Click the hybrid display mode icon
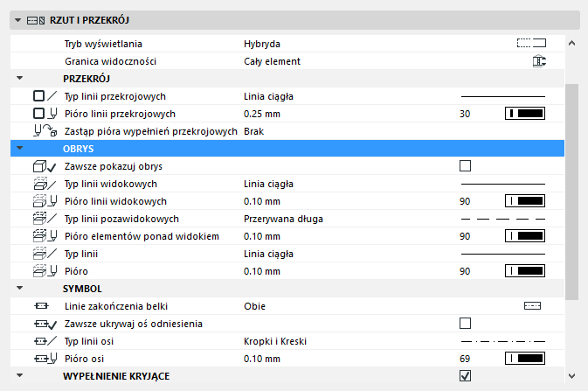 coord(530,42)
